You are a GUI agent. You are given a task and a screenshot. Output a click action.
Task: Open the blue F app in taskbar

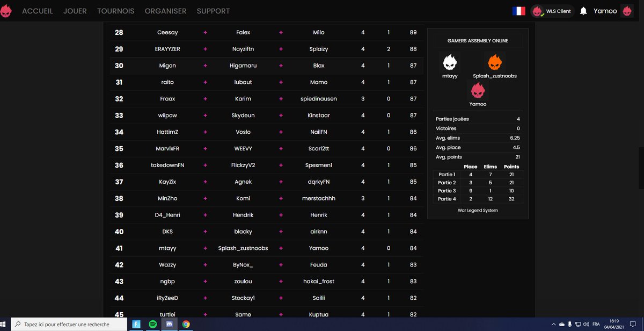pyautogui.click(x=136, y=324)
